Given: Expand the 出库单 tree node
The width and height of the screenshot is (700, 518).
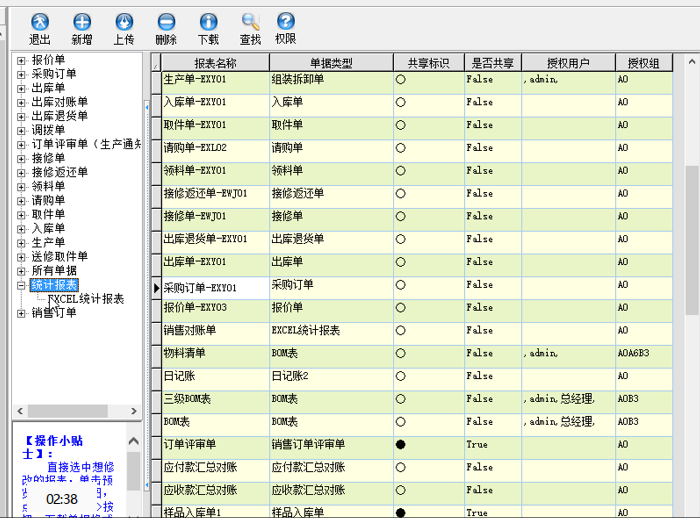Looking at the screenshot, I should click(21, 88).
